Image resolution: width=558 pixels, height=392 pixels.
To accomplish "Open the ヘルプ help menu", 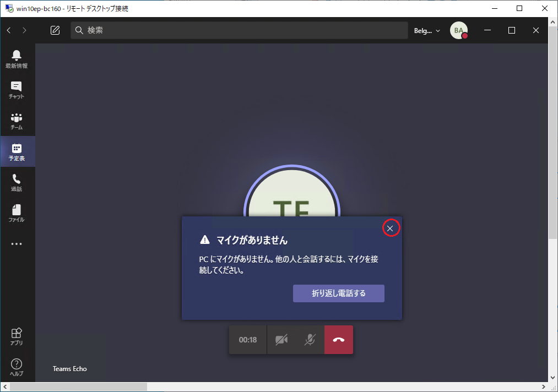I will click(17, 367).
